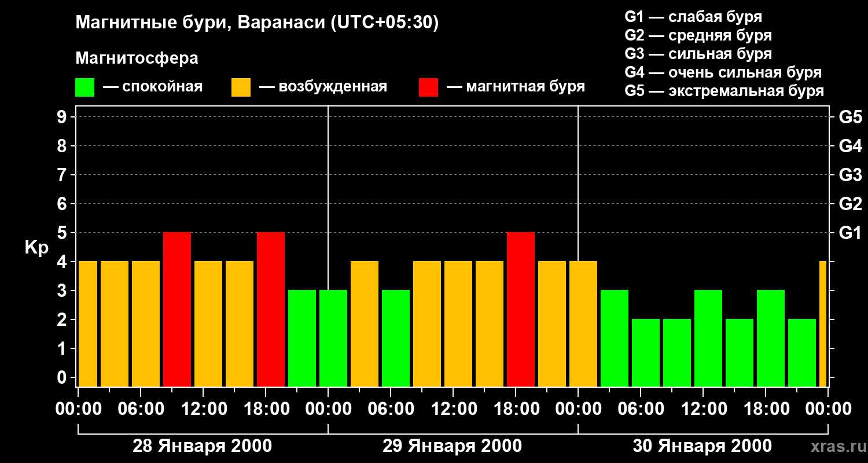Select the green Kp 3 bar at 12:00 on 30 January
868x463 pixels.
click(708, 339)
